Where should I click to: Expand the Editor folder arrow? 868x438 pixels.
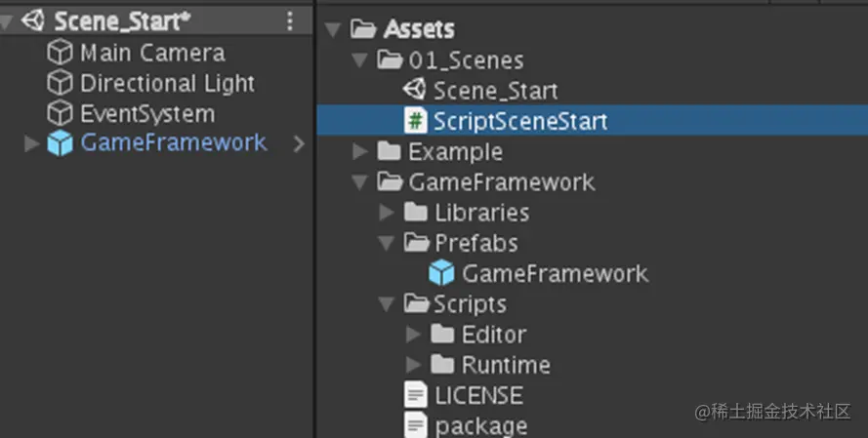coord(414,335)
